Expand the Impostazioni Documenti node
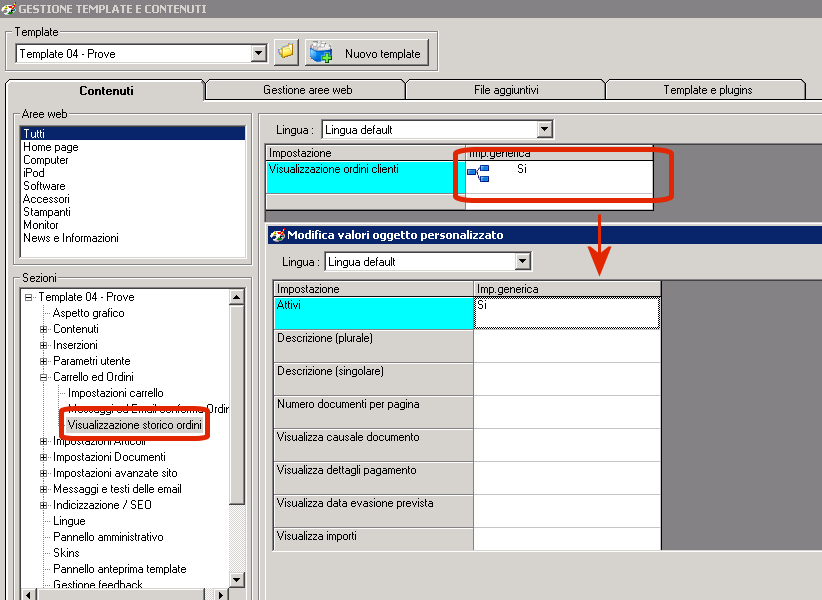 (x=44, y=457)
